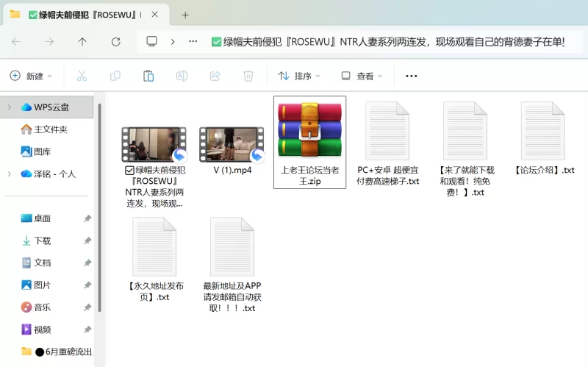Go up one folder level
This screenshot has width=588, height=367.
(x=82, y=42)
